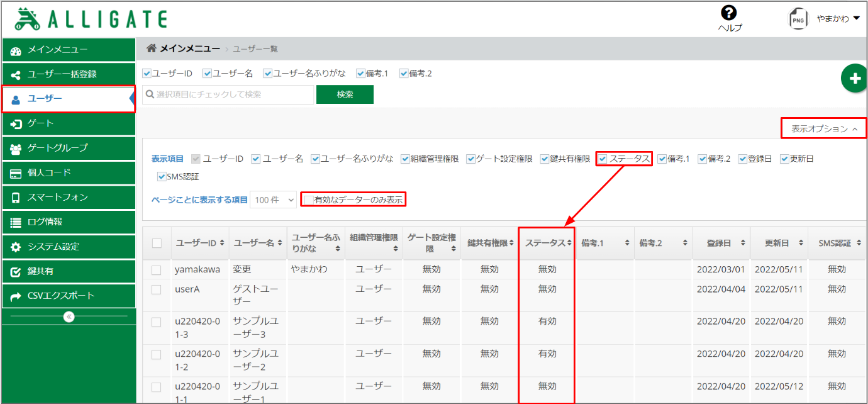Click the 2022/03/01 registration date cell

click(x=721, y=269)
